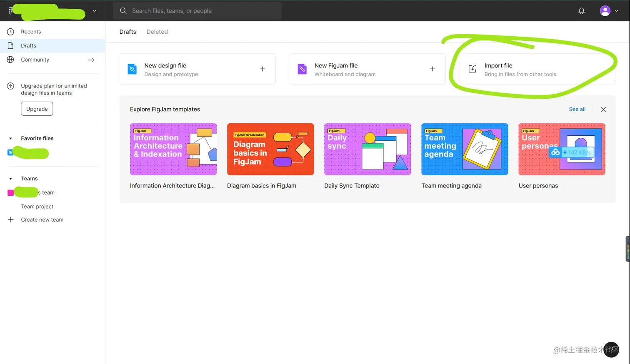The image size is (630, 364).
Task: Click the pink team color swatch
Action: pyautogui.click(x=10, y=192)
